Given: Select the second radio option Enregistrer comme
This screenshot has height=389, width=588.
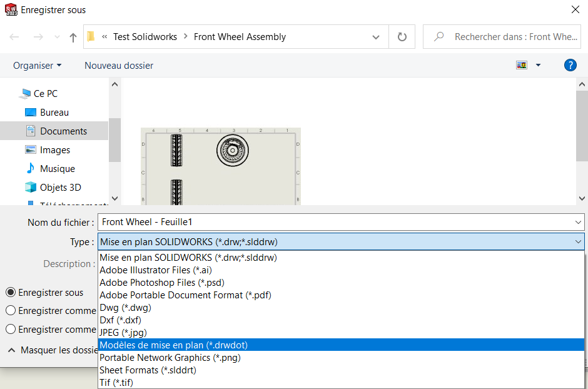Looking at the screenshot, I should (x=11, y=311).
